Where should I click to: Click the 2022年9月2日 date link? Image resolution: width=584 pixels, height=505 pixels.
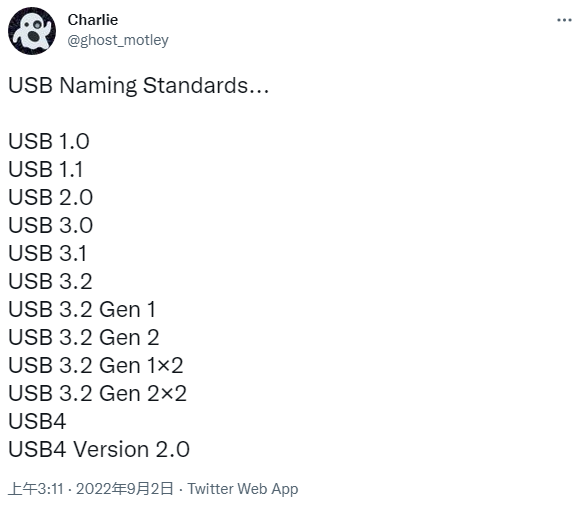125,489
